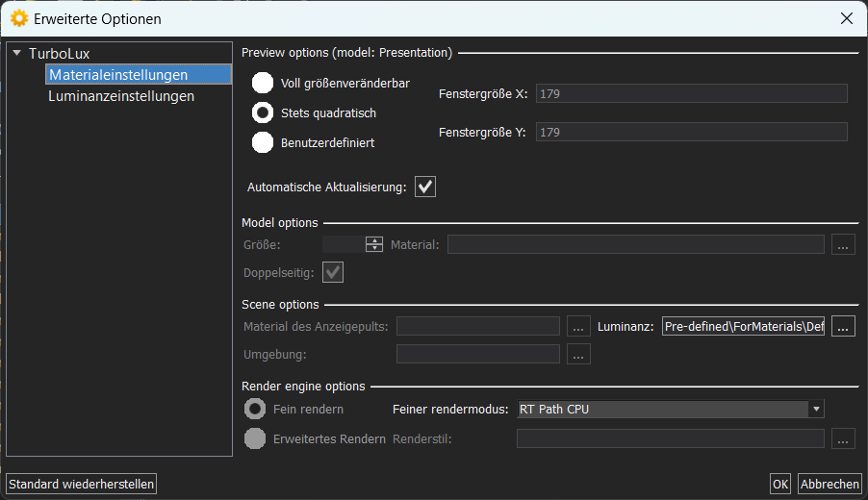
Task: Open the browse button next to Material field
Action: (843, 244)
